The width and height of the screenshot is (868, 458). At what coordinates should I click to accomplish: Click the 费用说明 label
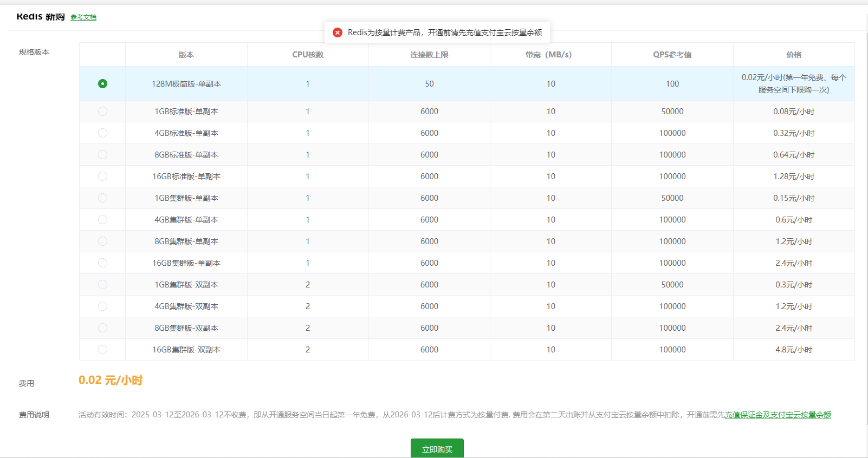click(34, 415)
